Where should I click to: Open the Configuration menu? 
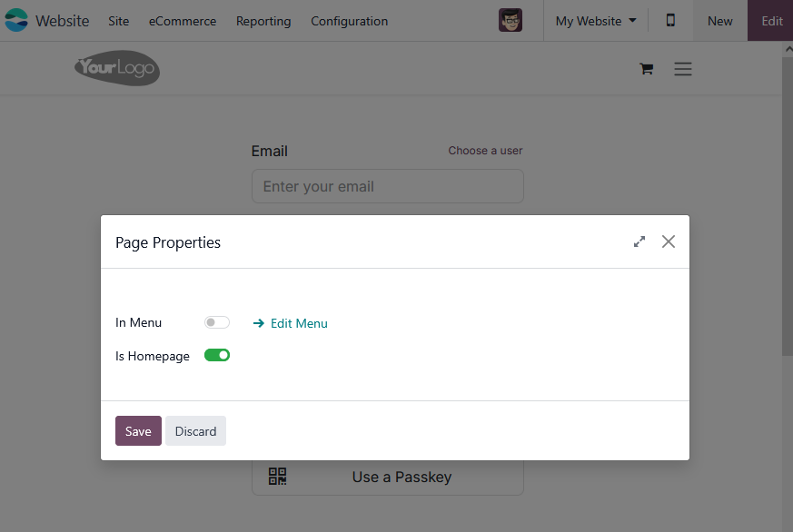pos(350,21)
